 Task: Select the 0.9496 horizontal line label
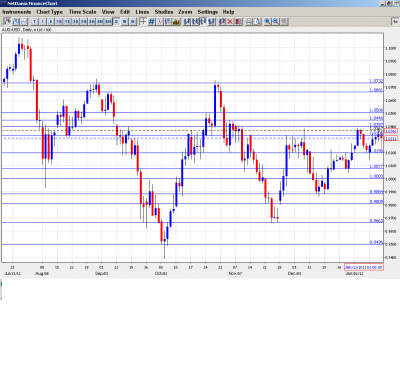pos(376,242)
